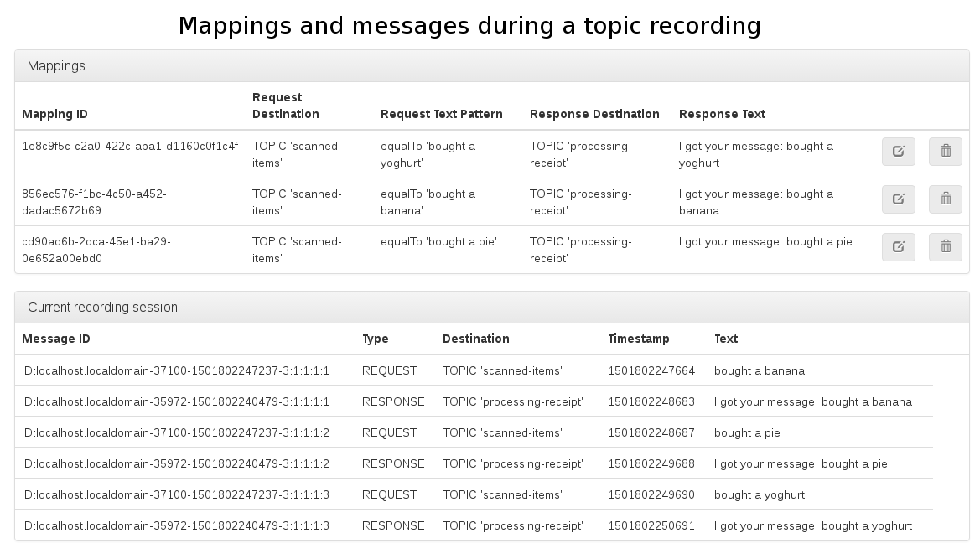Delete the 'bought a pie' mapping
The image size is (980, 553).
[945, 247]
